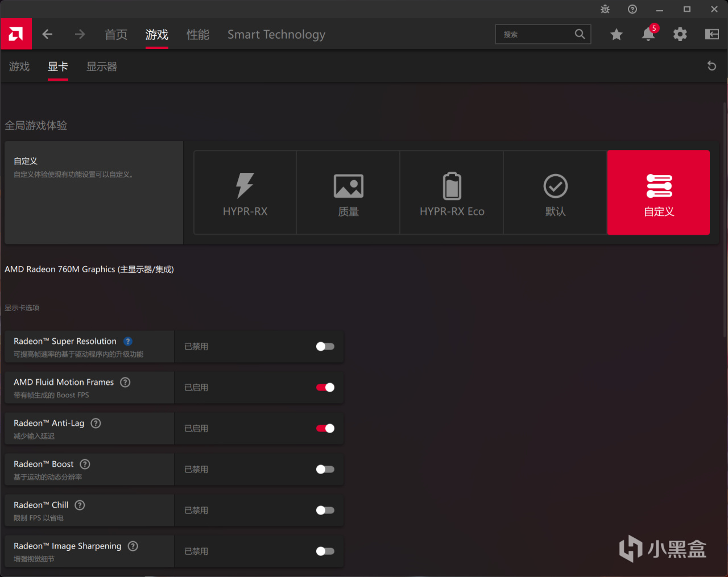
Task: Open favorites star icon
Action: pos(617,35)
